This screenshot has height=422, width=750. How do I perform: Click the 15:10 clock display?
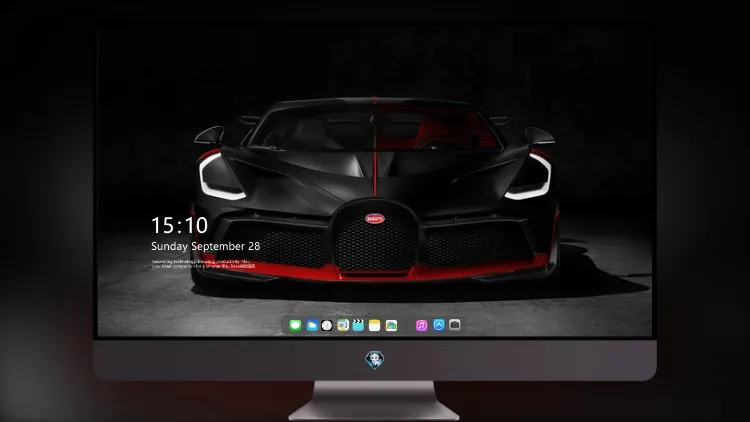click(179, 225)
